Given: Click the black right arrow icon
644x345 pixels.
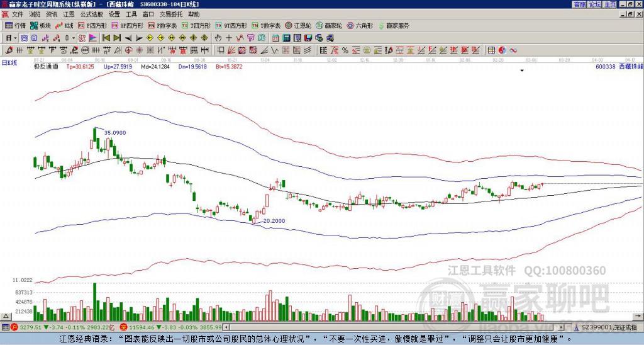Looking at the screenshot, I should (139, 38).
